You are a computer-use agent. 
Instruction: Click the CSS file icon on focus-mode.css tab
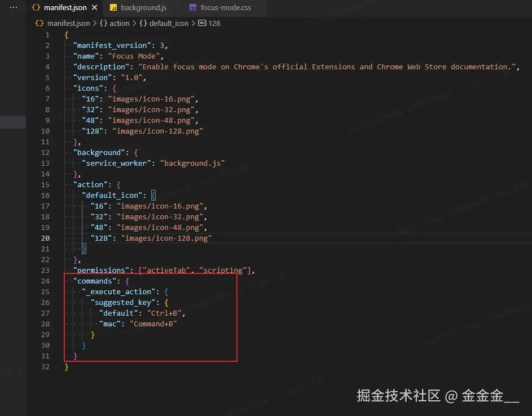coord(193,8)
